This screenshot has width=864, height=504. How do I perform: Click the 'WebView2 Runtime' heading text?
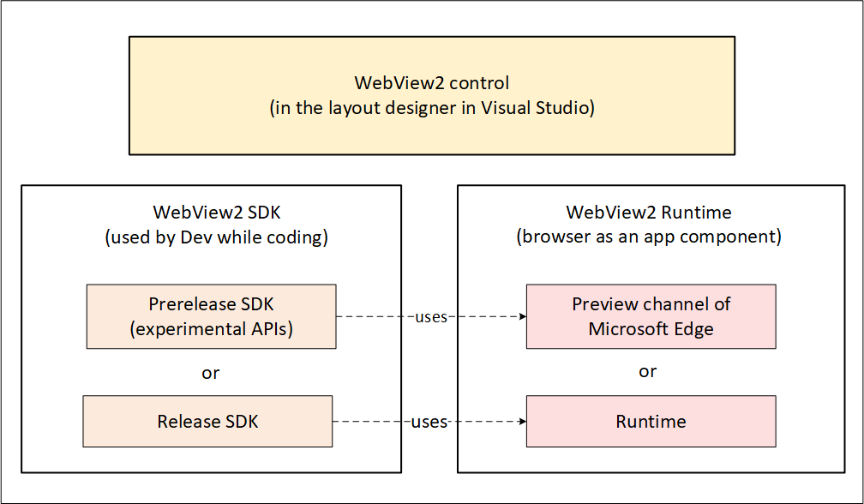(x=649, y=212)
